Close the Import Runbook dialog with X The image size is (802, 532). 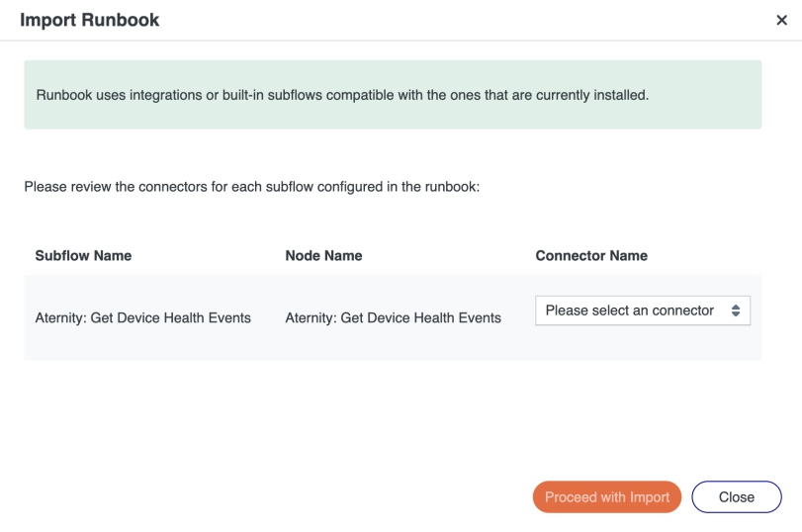coord(781,20)
